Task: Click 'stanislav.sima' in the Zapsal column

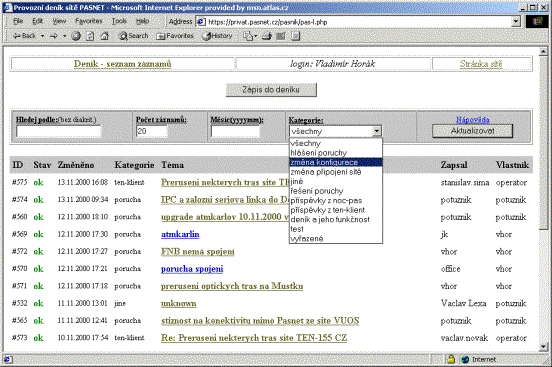Action: click(465, 182)
